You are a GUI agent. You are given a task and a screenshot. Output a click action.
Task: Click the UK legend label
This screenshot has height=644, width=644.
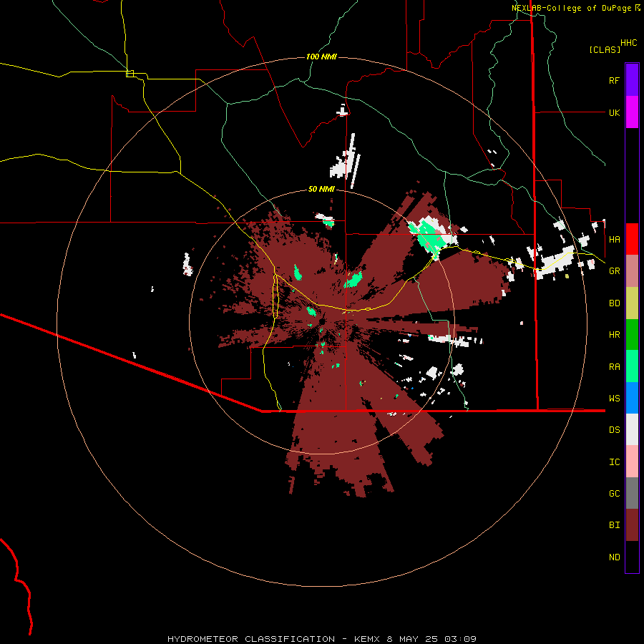click(x=614, y=112)
